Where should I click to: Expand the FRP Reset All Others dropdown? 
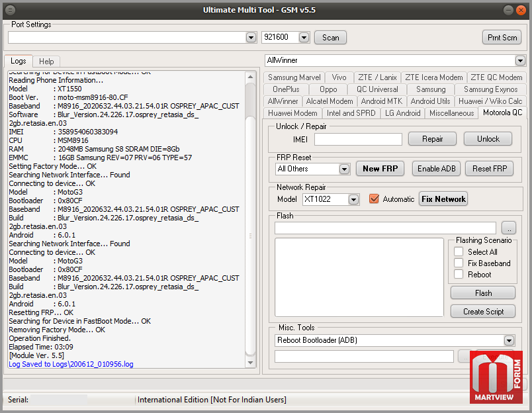344,169
